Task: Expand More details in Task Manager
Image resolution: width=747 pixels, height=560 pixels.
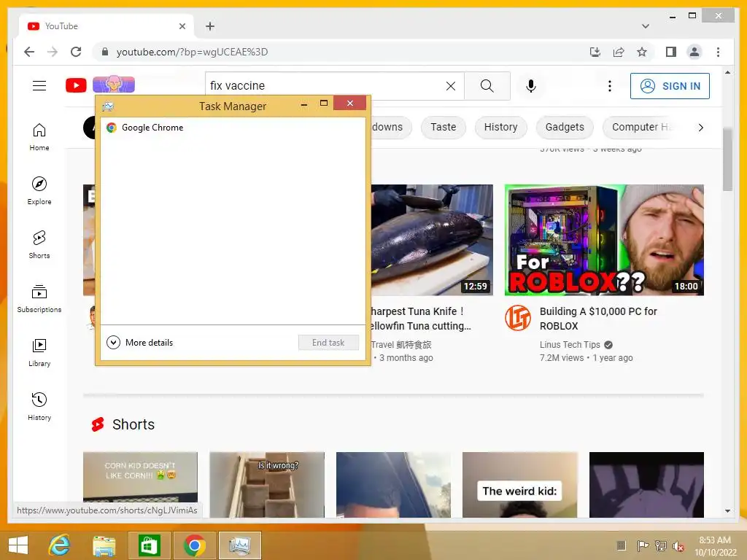Action: [x=139, y=343]
